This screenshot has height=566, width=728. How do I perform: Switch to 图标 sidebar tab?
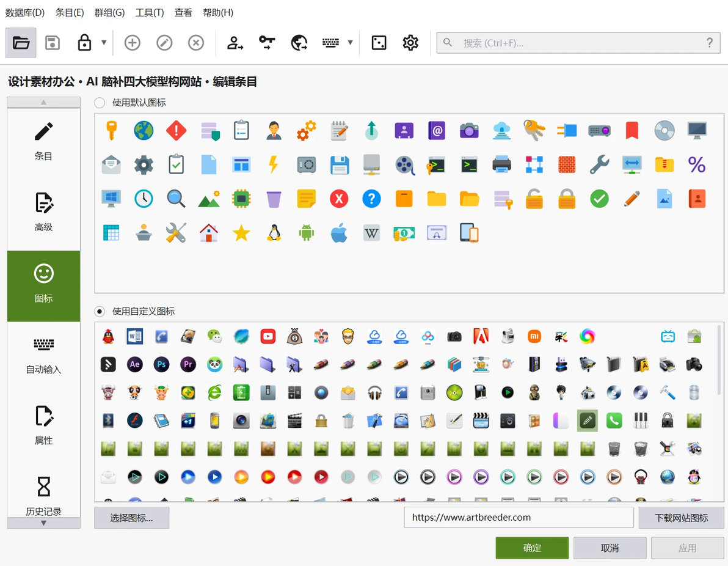(x=43, y=286)
